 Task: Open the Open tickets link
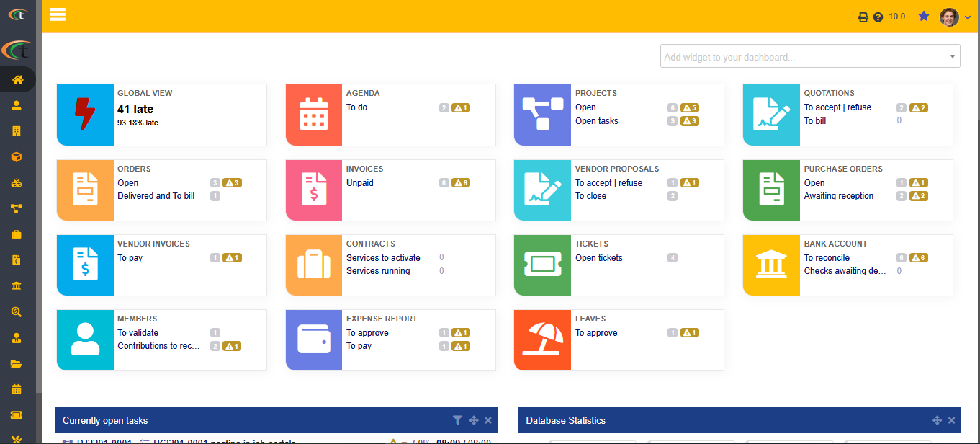point(598,258)
